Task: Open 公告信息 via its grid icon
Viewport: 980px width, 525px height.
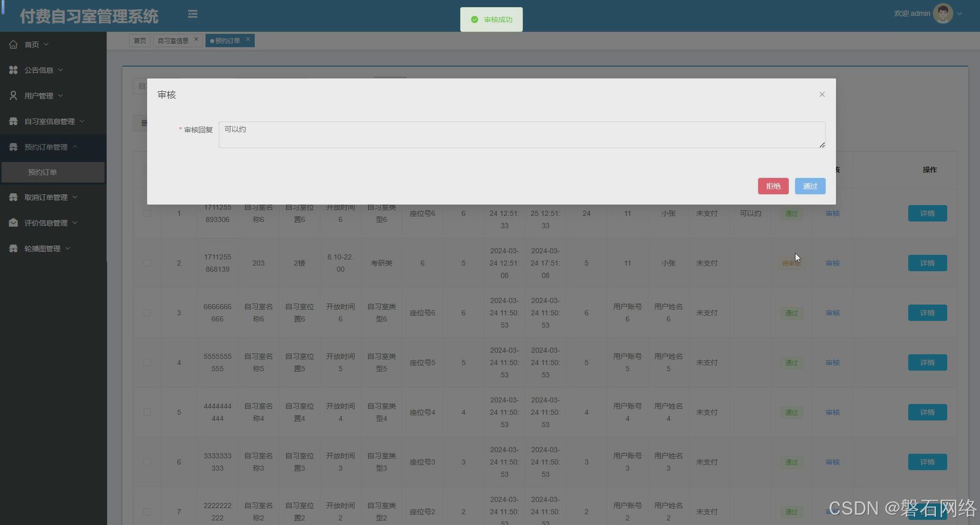Action: coord(13,70)
